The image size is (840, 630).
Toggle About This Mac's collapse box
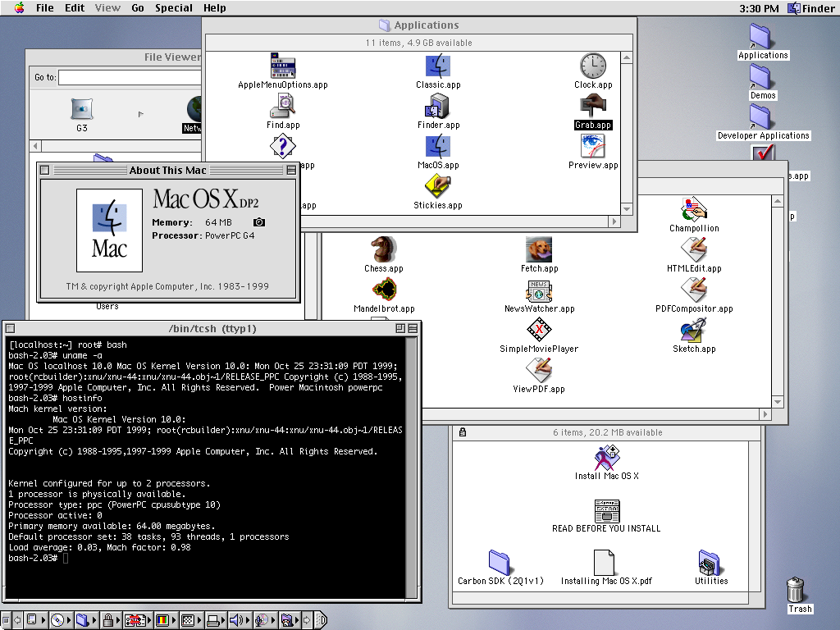291,171
